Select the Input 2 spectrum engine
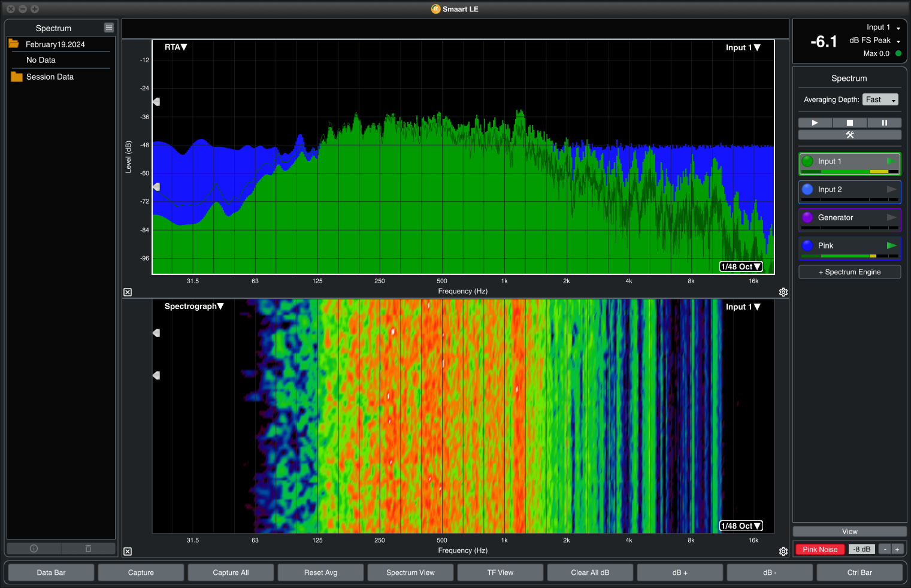 (x=849, y=192)
